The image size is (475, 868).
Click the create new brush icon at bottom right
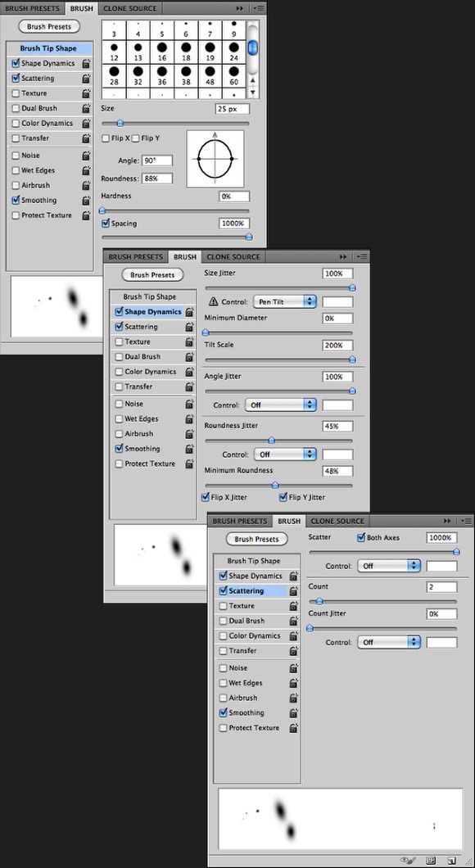tap(451, 861)
